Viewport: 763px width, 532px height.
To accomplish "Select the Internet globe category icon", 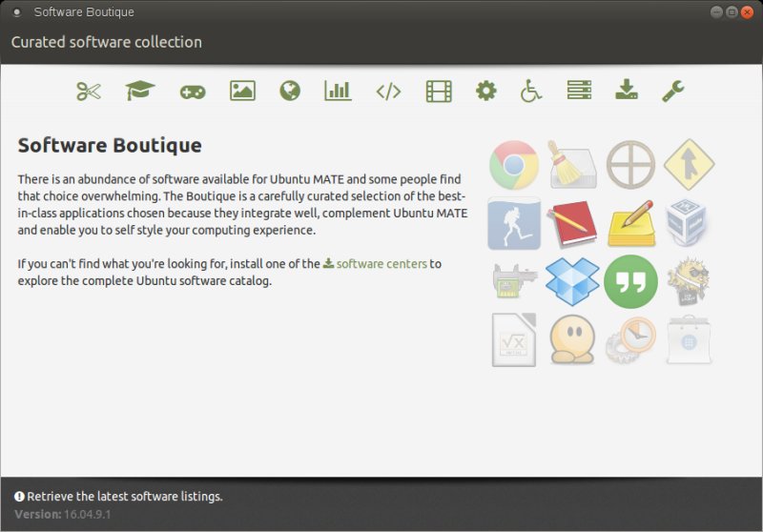I will pyautogui.click(x=290, y=92).
